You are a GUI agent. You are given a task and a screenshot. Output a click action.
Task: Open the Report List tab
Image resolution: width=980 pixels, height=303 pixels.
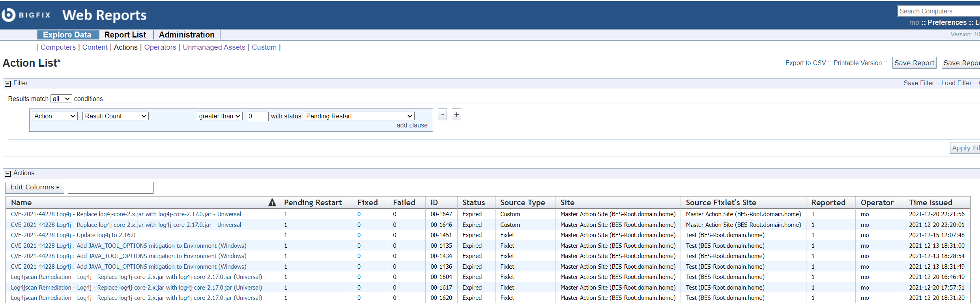tap(125, 35)
